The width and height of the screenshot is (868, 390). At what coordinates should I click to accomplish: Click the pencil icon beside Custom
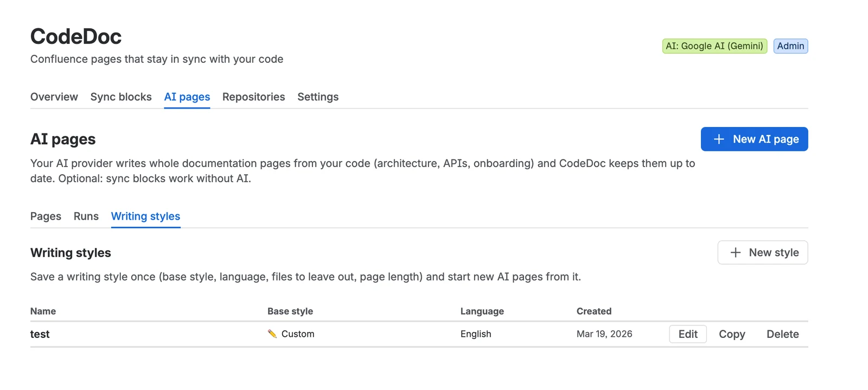272,334
